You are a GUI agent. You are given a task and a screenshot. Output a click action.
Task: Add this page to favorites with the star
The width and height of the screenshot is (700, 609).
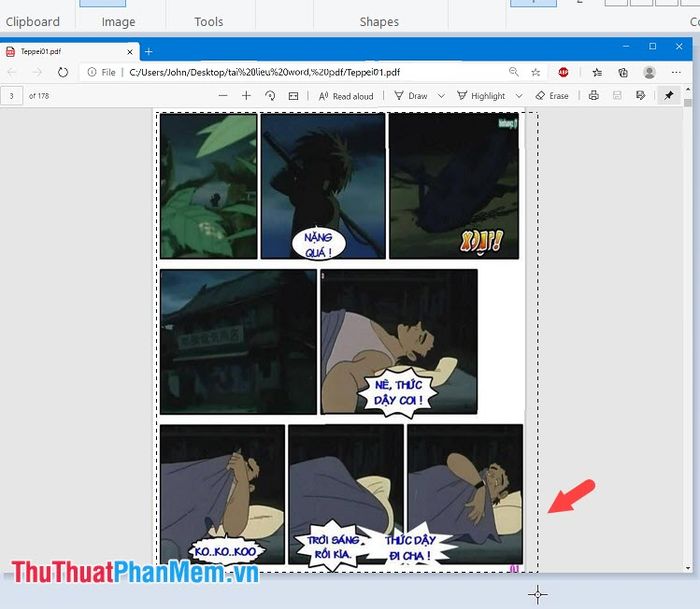coord(536,72)
